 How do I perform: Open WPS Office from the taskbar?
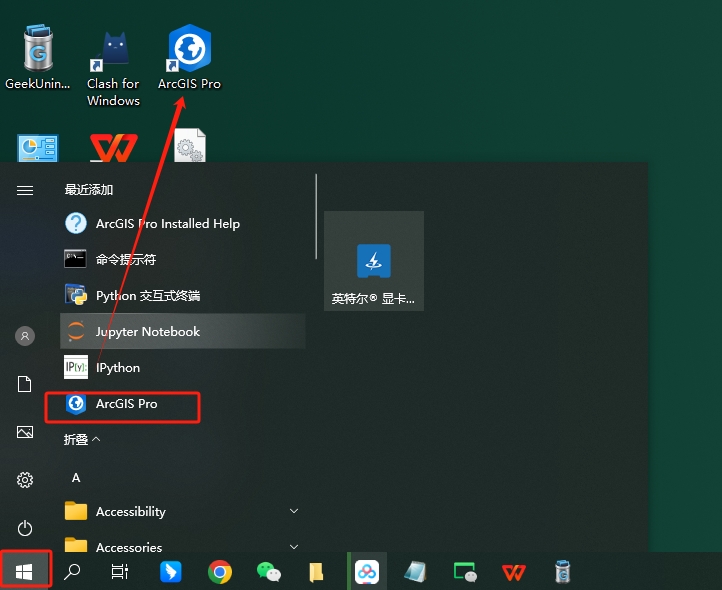click(x=513, y=572)
